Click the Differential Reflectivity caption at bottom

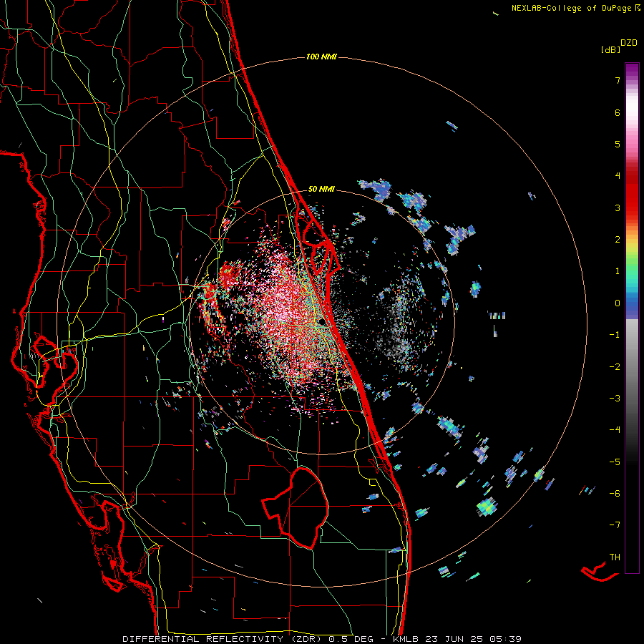pyautogui.click(x=322, y=639)
